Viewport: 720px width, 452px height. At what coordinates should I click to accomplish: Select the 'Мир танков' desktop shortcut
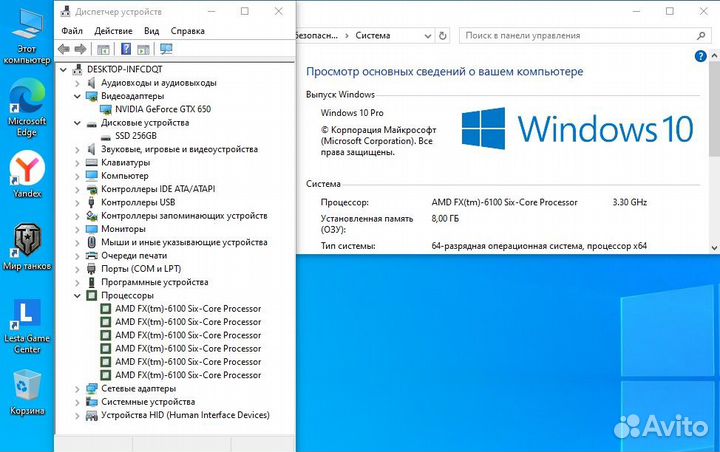pyautogui.click(x=27, y=247)
